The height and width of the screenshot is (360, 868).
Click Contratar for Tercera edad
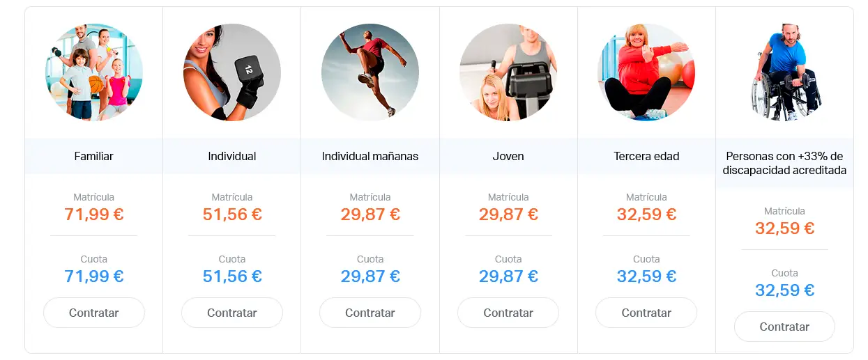click(646, 313)
